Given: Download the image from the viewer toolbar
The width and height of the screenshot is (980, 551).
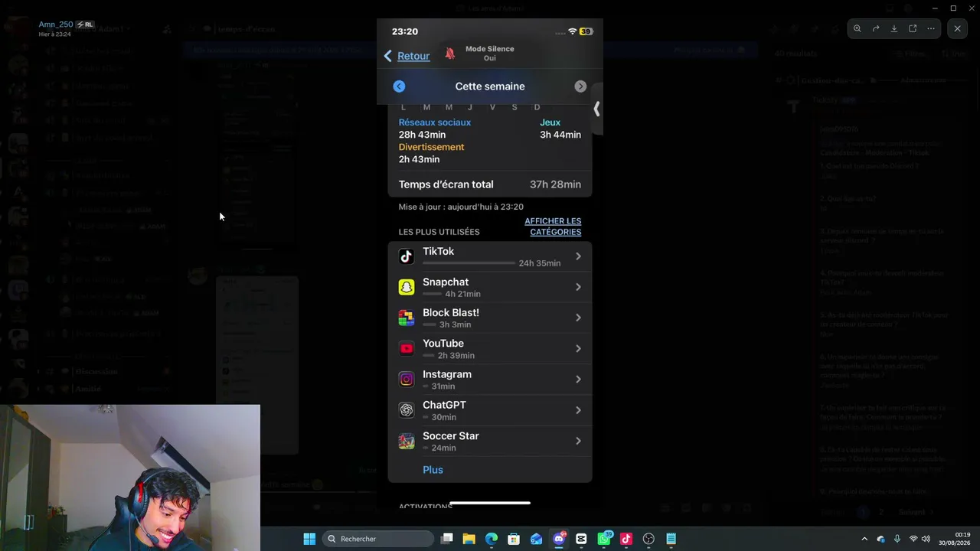Looking at the screenshot, I should [x=894, y=29].
